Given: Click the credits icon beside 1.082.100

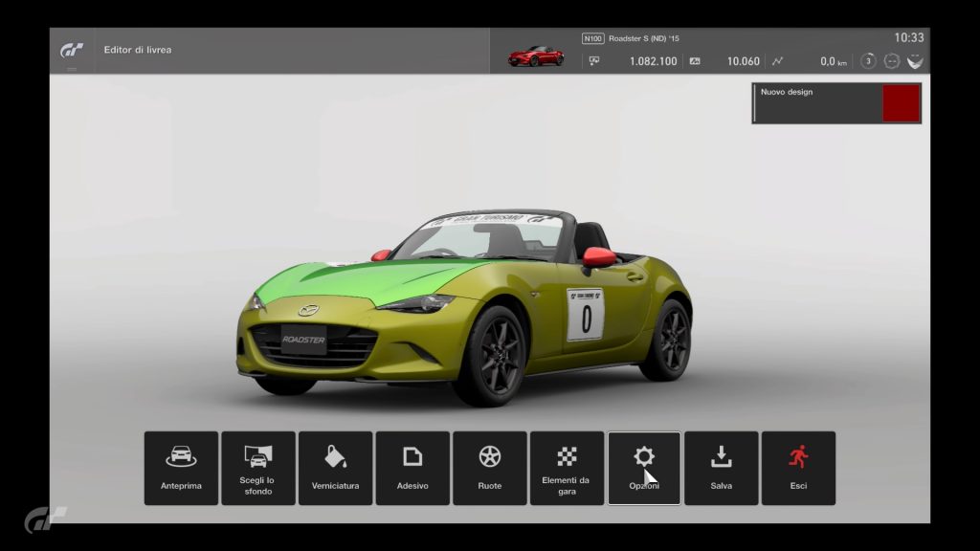Looking at the screenshot, I should pyautogui.click(x=594, y=61).
